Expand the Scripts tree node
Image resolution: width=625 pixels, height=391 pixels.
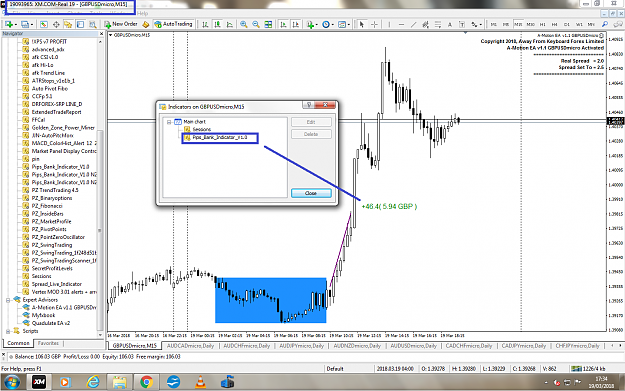(8, 331)
